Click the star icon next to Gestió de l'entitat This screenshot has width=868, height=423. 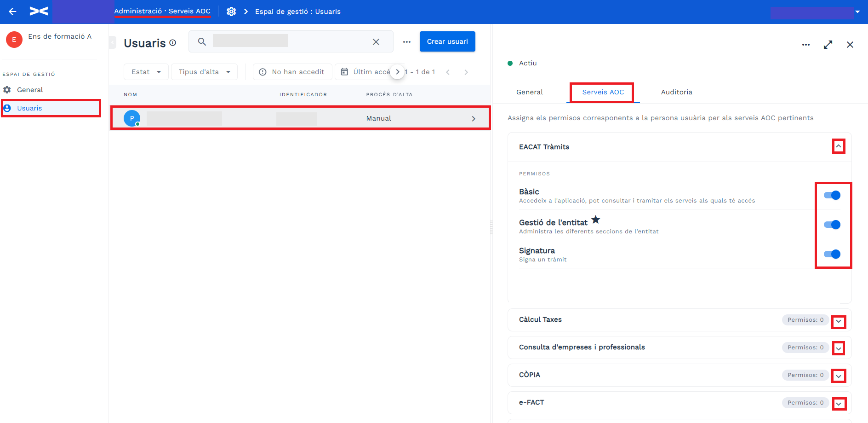point(596,220)
